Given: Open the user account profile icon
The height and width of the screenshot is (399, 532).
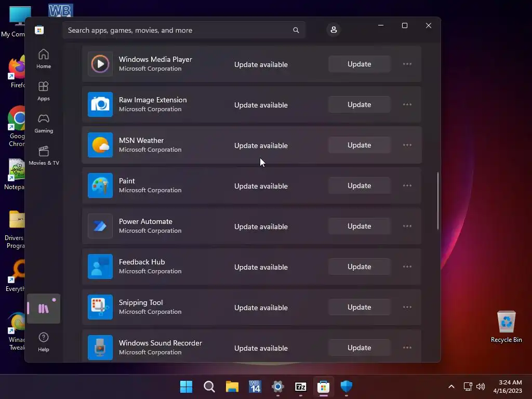Looking at the screenshot, I should (334, 30).
